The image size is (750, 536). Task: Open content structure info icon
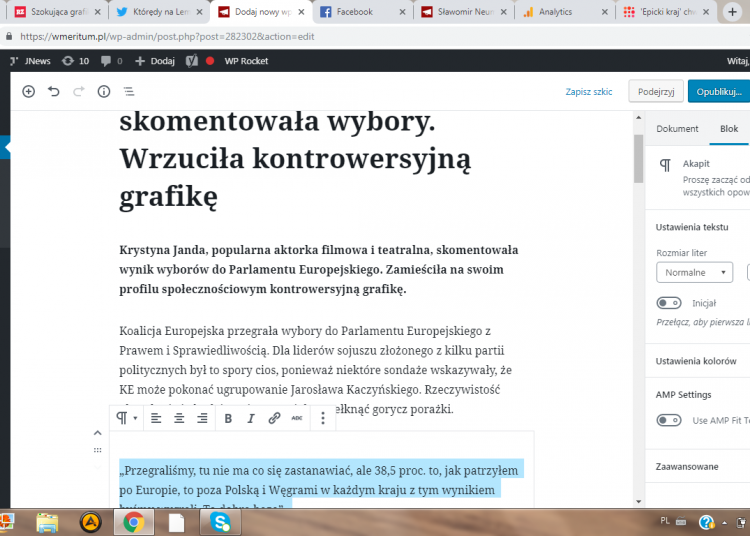[104, 91]
